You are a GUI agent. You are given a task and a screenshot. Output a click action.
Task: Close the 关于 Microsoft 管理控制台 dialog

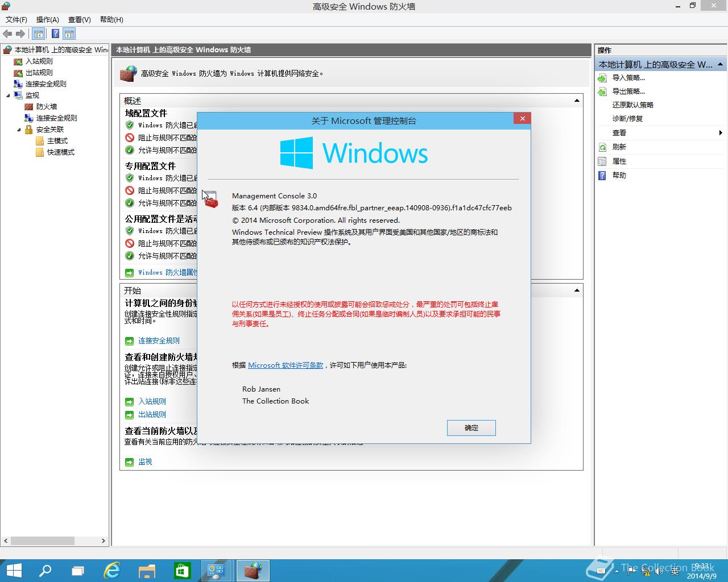tap(522, 118)
